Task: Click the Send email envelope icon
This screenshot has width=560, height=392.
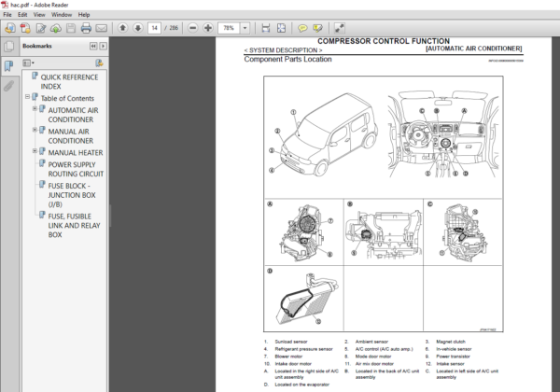Action: pos(101,28)
